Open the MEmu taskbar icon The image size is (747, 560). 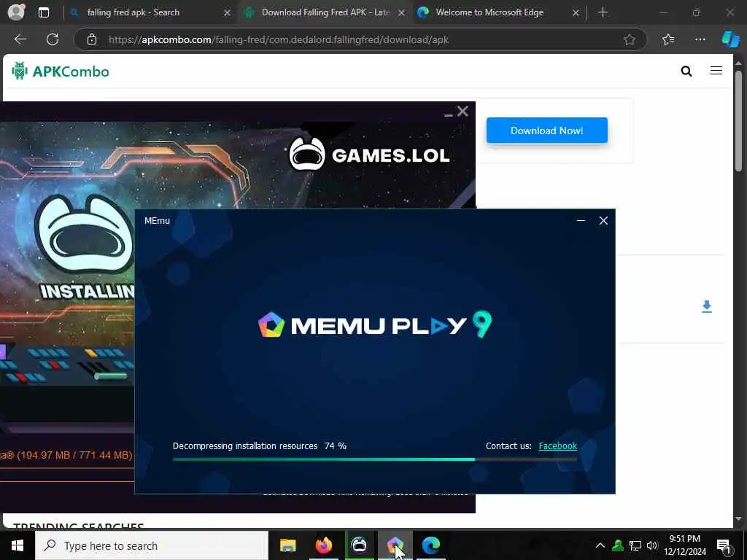click(x=395, y=545)
